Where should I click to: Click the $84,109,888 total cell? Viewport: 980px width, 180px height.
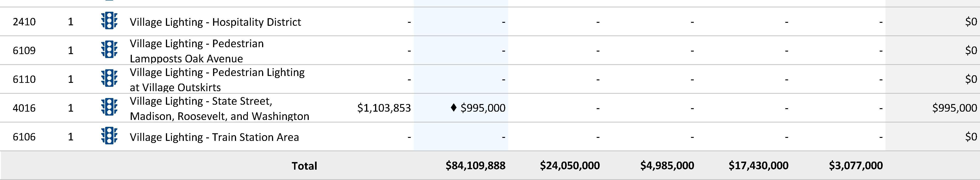(476, 165)
